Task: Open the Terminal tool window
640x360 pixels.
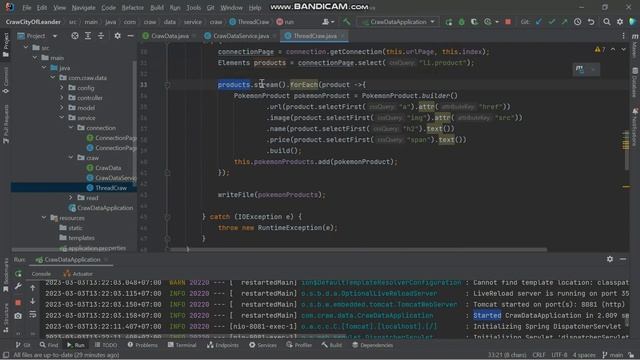Action: pyautogui.click(x=182, y=345)
